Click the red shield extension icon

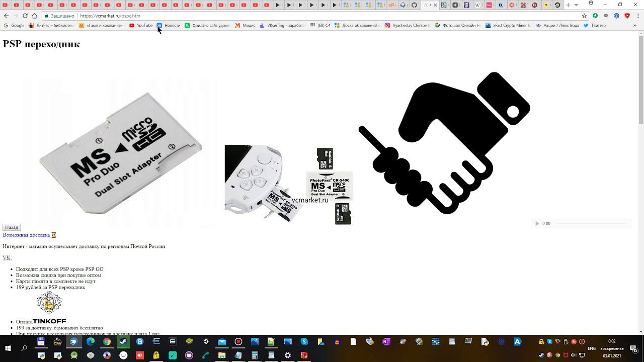[x=627, y=16]
